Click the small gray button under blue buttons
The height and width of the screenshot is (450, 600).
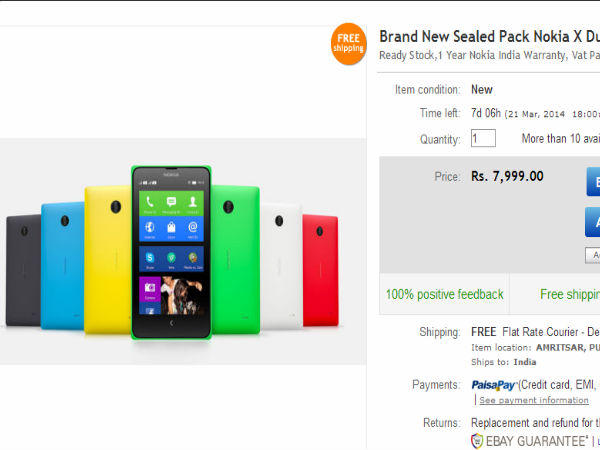tap(593, 255)
